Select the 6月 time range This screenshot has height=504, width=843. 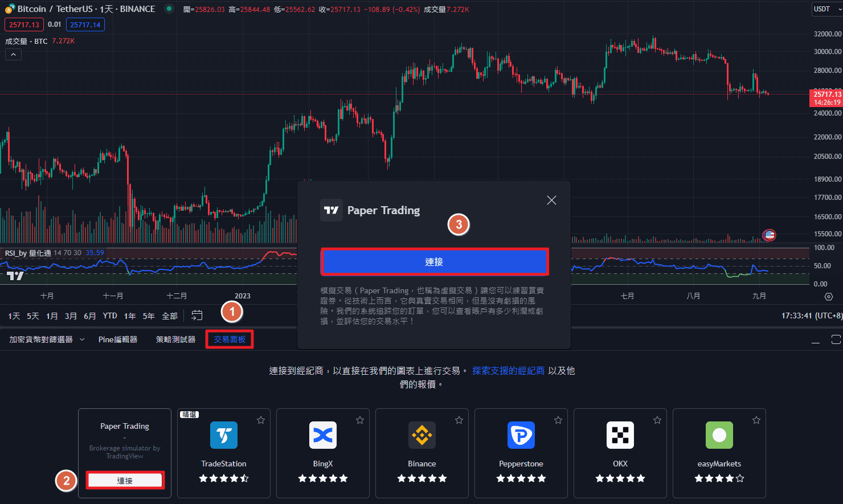click(x=89, y=316)
